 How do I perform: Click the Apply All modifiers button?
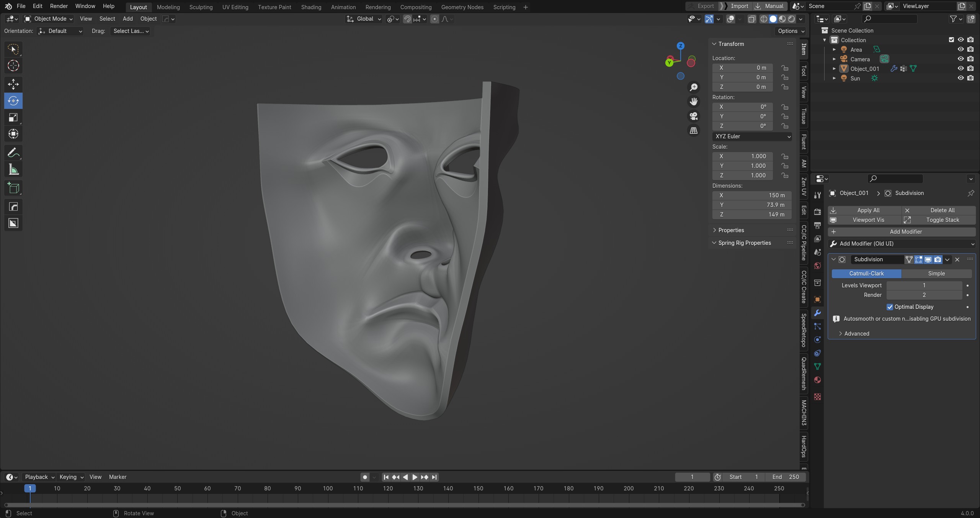[x=865, y=210]
